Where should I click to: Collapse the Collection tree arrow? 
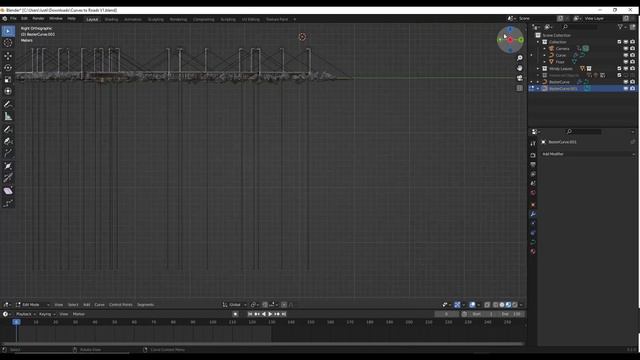538,42
